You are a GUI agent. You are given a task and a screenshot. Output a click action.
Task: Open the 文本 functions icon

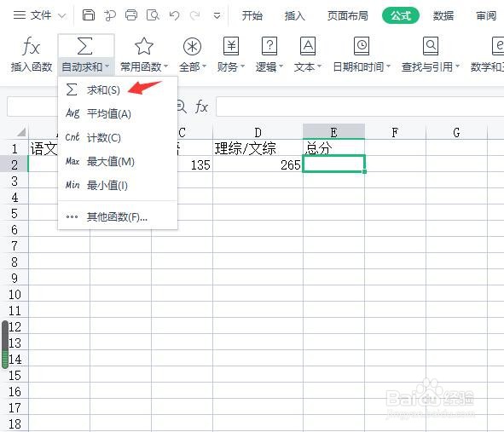click(308, 46)
